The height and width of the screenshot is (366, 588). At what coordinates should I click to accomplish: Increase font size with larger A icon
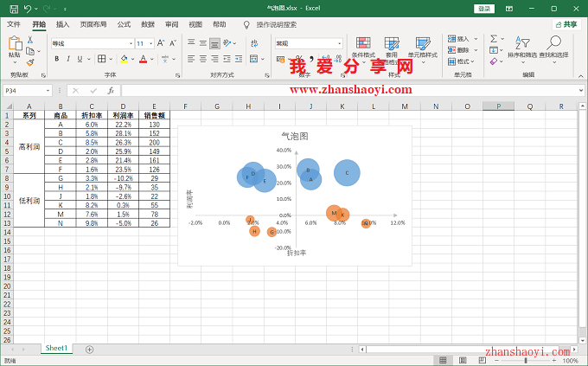(161, 43)
